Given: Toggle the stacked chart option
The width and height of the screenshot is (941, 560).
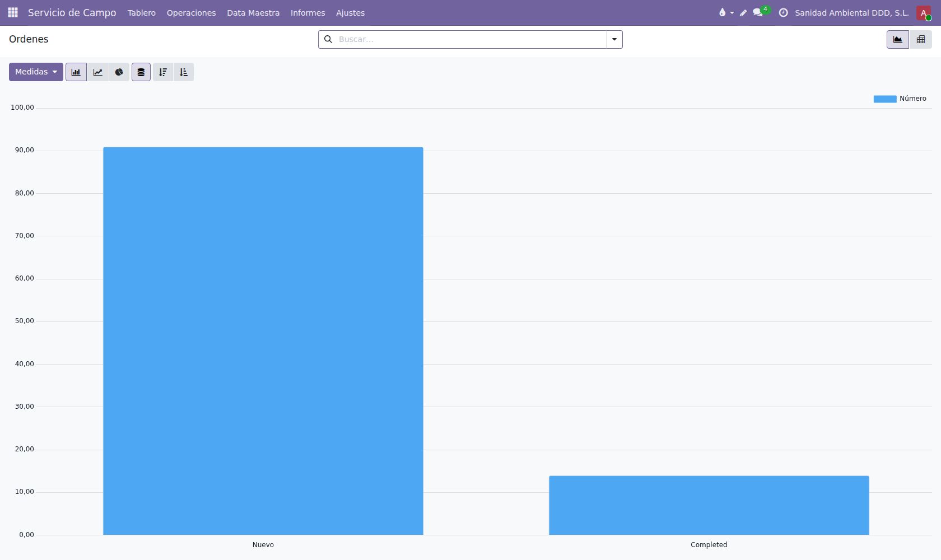Looking at the screenshot, I should coord(141,72).
